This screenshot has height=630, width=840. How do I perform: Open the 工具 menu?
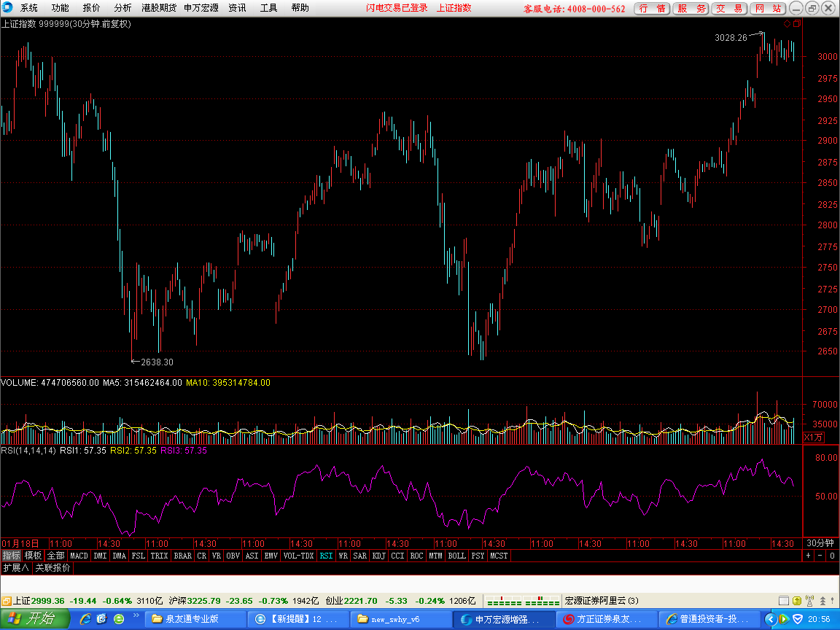(x=268, y=8)
